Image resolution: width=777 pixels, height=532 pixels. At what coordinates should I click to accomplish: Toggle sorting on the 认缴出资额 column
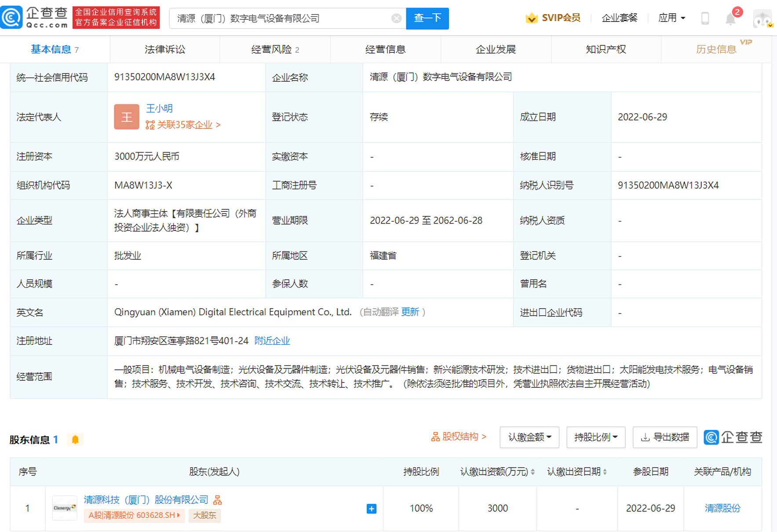pyautogui.click(x=533, y=471)
